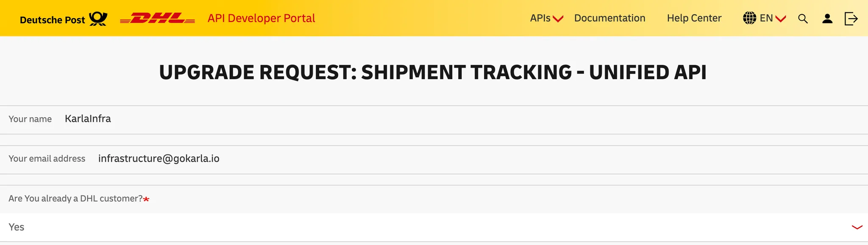Click the Deutsche Post wordmark text
868x245 pixels.
coord(52,20)
